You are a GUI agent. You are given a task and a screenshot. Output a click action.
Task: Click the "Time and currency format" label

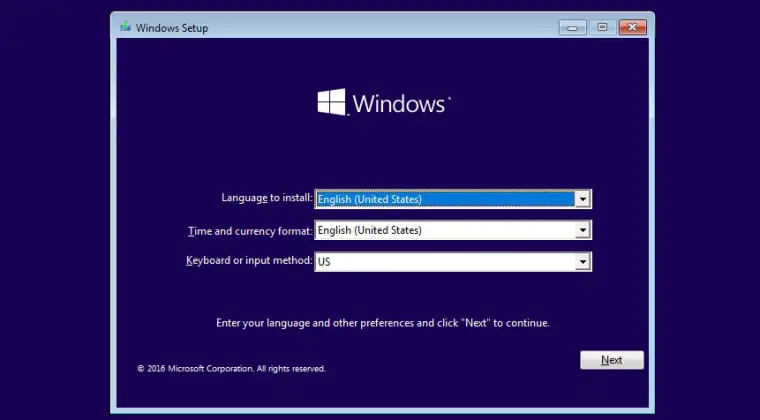250,231
